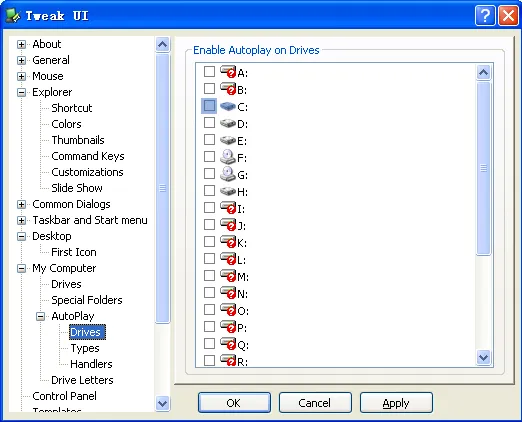Click the Cancel button
Screen dimensions: 522x422
pyautogui.click(x=315, y=403)
